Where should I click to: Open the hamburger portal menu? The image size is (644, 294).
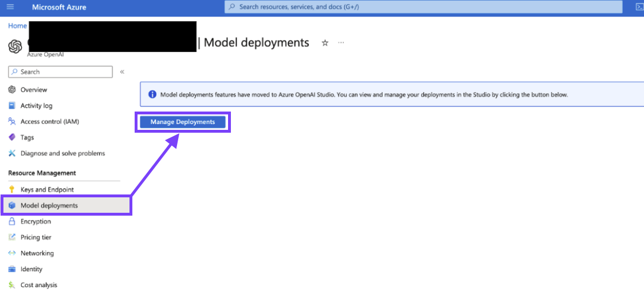(11, 7)
